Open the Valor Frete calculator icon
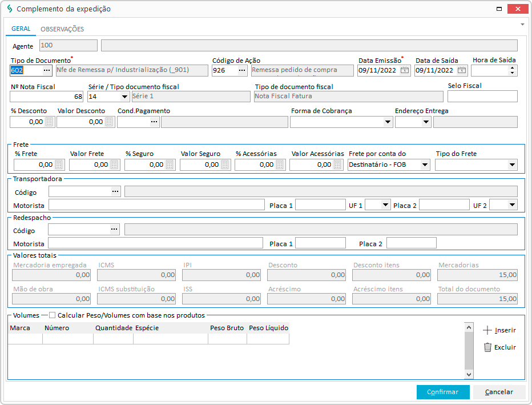Viewport: 532px width, 405px height. click(x=115, y=165)
